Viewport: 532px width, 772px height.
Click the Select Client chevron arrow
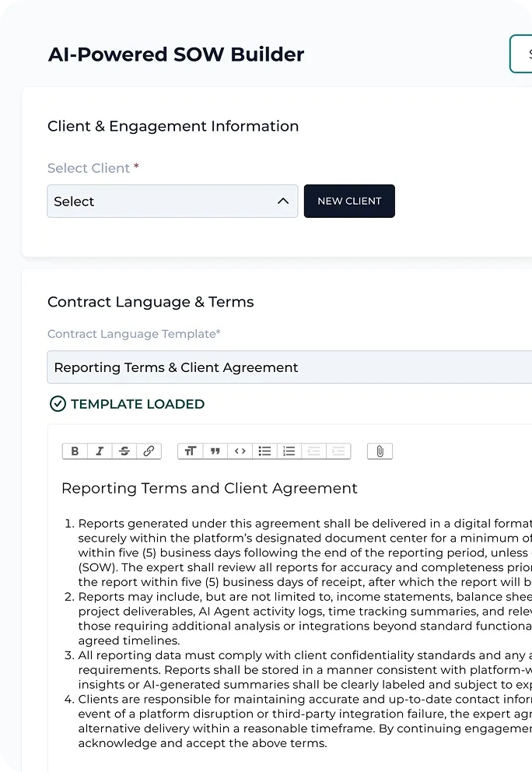(x=282, y=202)
